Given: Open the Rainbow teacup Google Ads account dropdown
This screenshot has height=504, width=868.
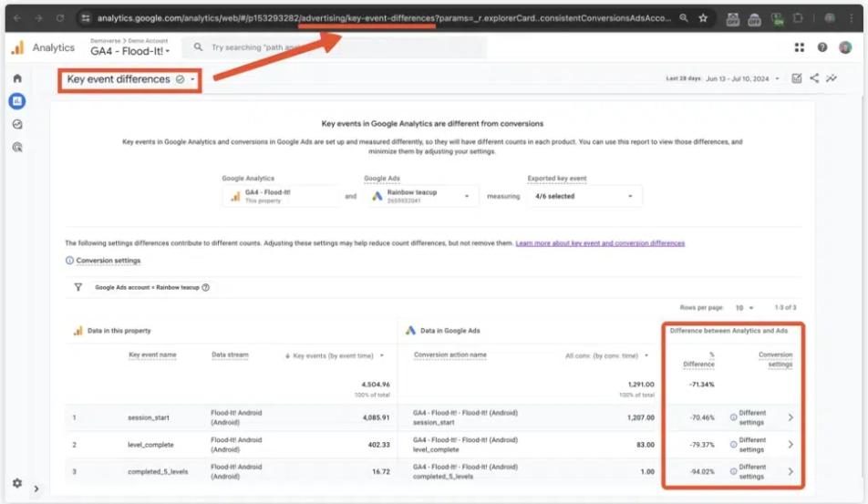Looking at the screenshot, I should [x=422, y=196].
